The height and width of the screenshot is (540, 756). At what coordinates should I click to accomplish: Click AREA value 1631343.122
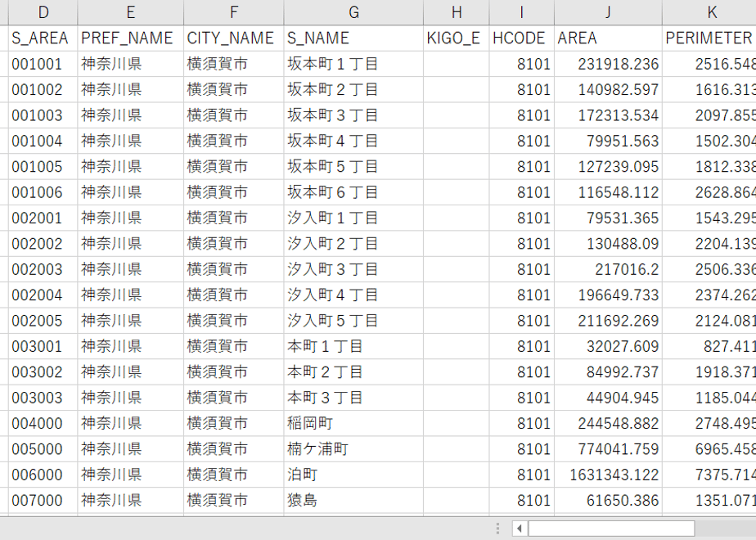608,475
